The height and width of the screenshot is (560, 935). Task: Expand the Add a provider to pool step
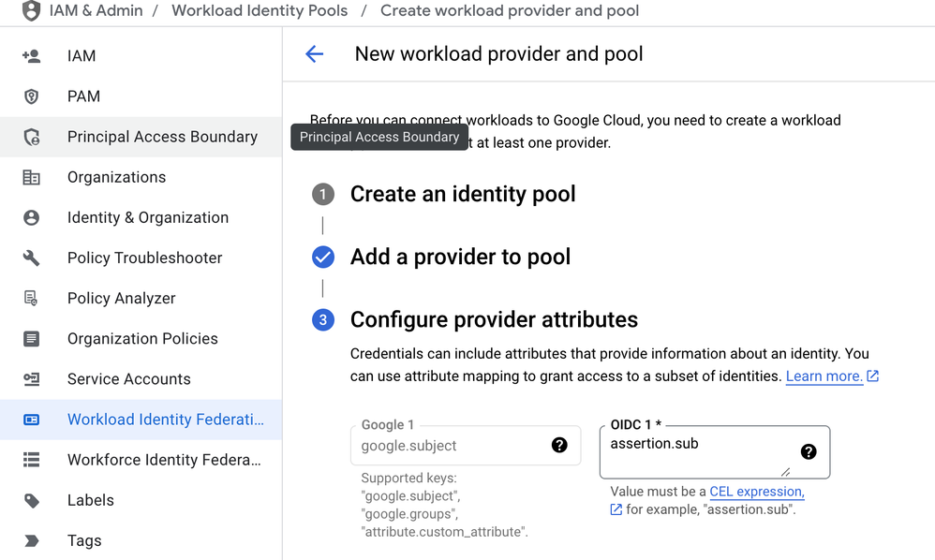[460, 258]
